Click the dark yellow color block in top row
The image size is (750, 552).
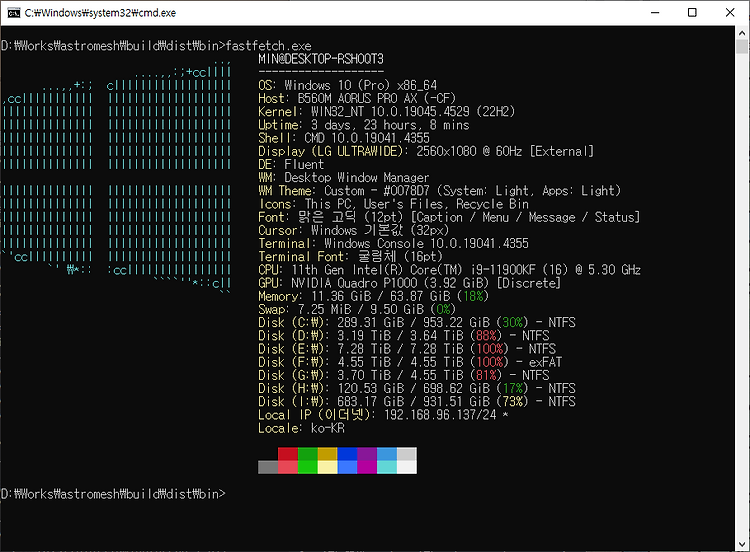coord(328,454)
